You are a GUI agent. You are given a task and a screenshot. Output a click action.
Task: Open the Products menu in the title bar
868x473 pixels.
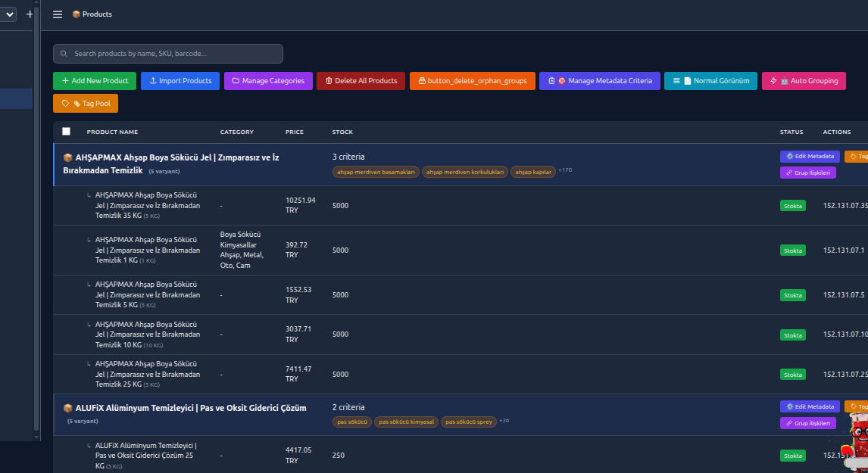(x=92, y=14)
